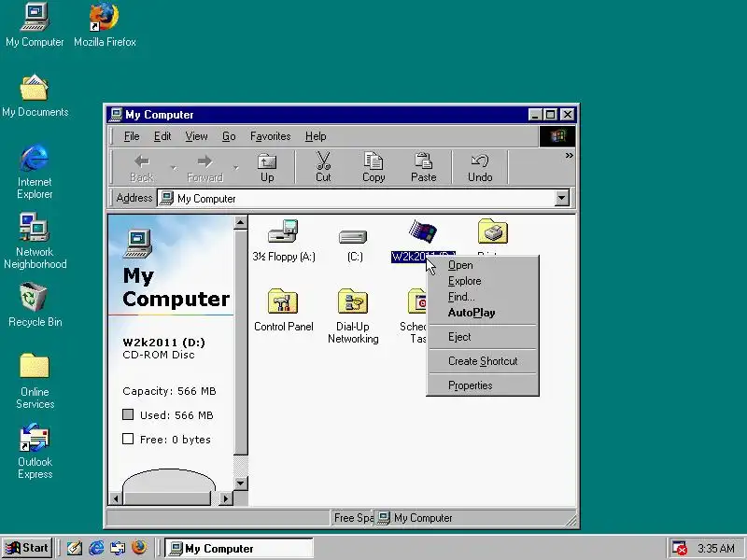Image resolution: width=747 pixels, height=560 pixels.
Task: Launch Mozilla Firefox from desktop
Action: click(105, 24)
